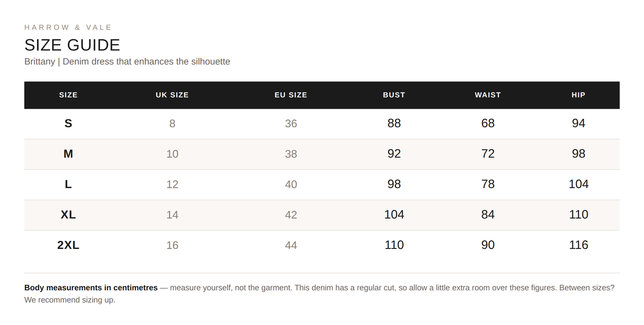Screen dimensions: 644x325
Task: Select bust value 92 in M row
Action: (x=394, y=153)
